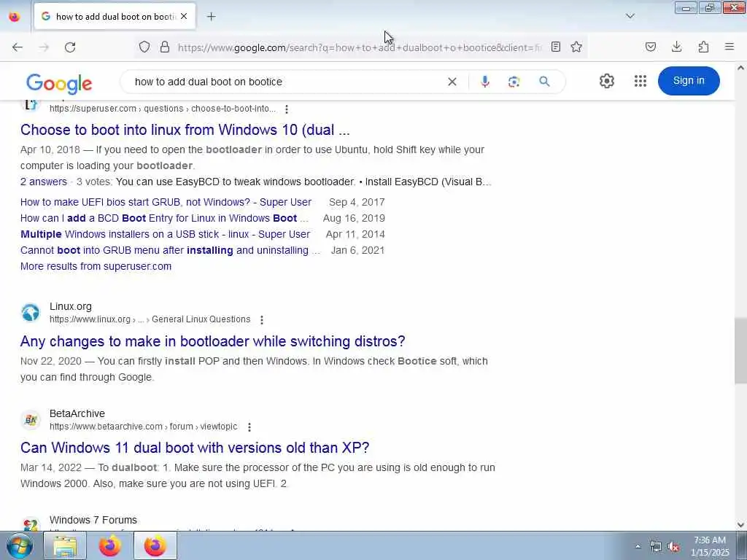This screenshot has width=747, height=560.
Task: Open the '2 answers' link
Action: coord(44,182)
